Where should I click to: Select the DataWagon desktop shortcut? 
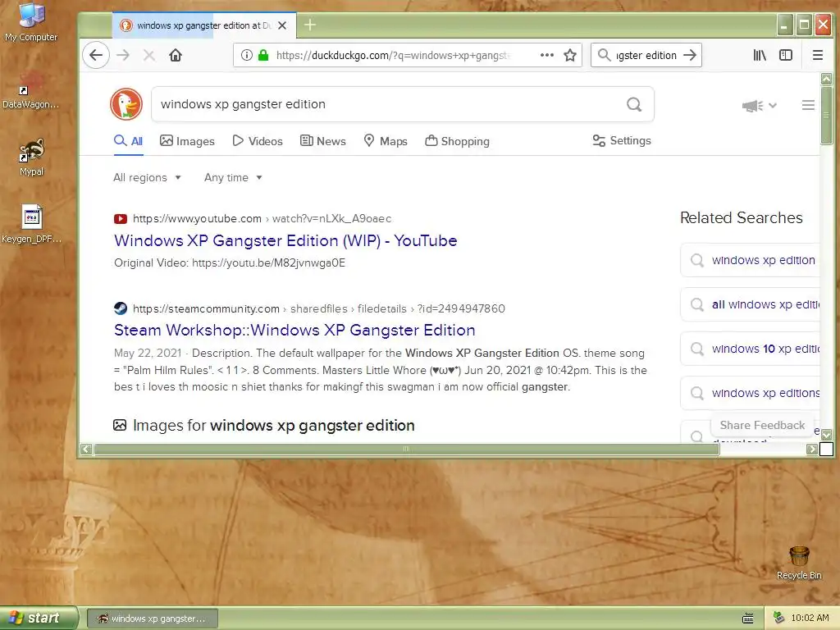coord(31,89)
